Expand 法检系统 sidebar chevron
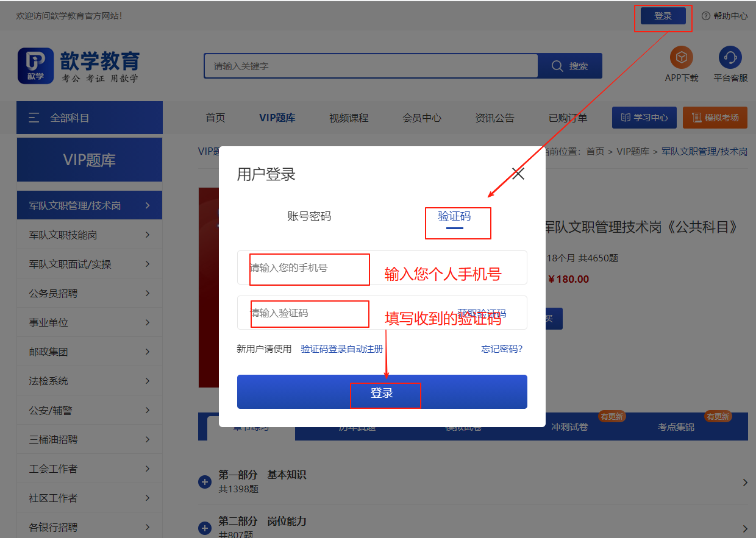Screen dimensions: 756x538 click(x=148, y=381)
